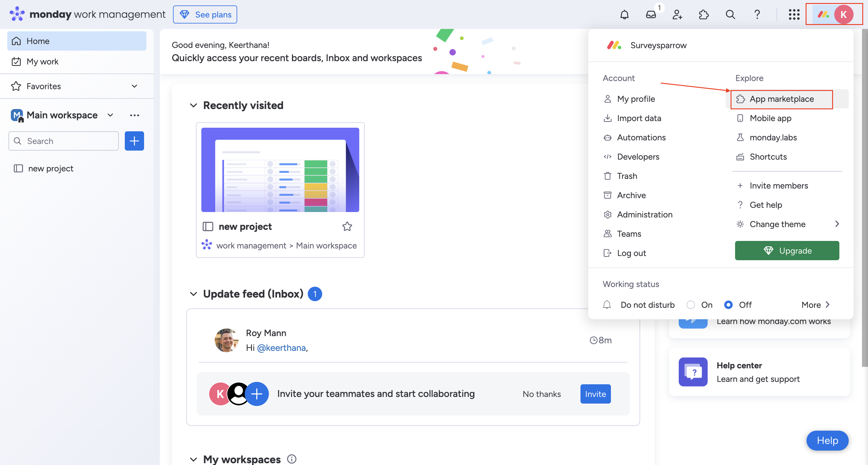Viewport: 868px width, 465px height.
Task: Open the products switcher grid icon
Action: [794, 14]
